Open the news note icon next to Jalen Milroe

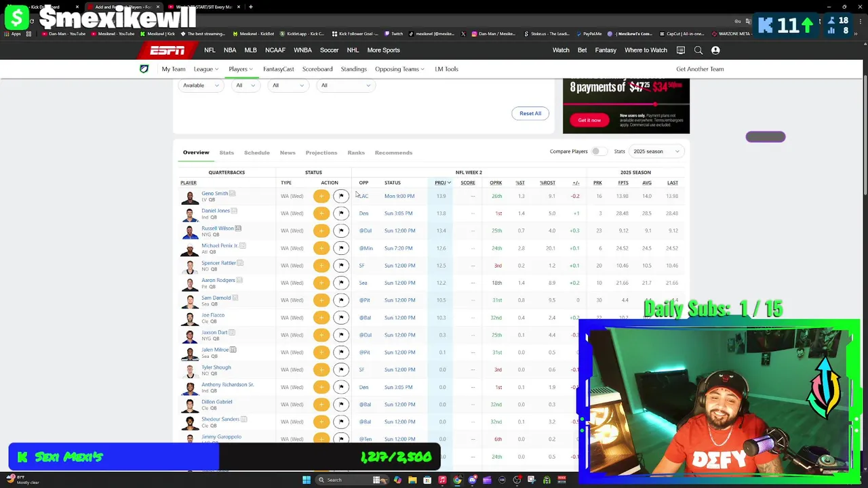(x=233, y=350)
